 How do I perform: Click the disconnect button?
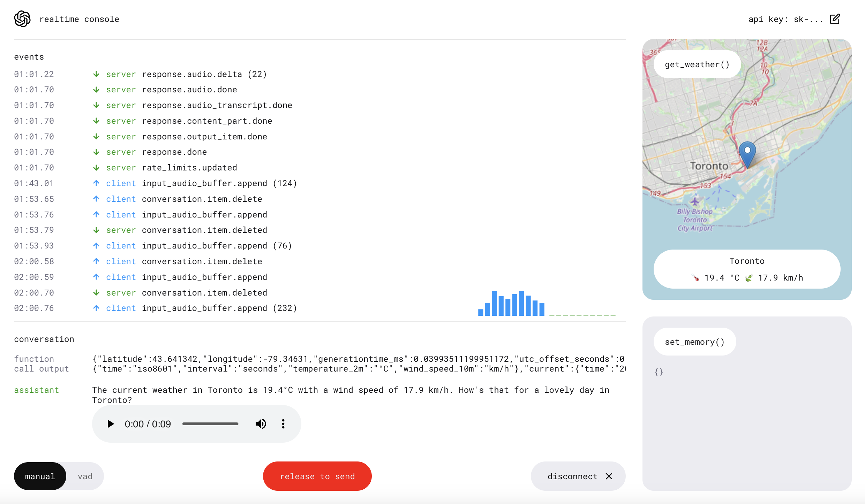pyautogui.click(x=576, y=476)
